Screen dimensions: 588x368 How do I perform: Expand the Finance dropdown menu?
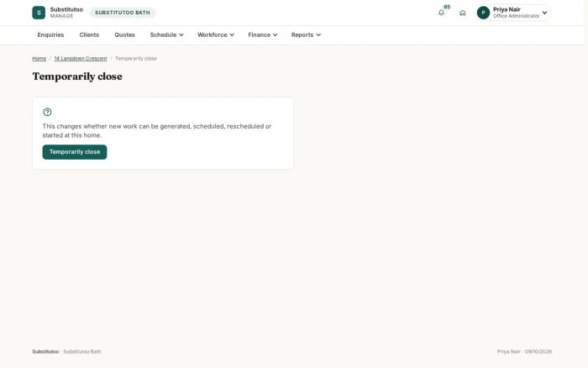(262, 35)
